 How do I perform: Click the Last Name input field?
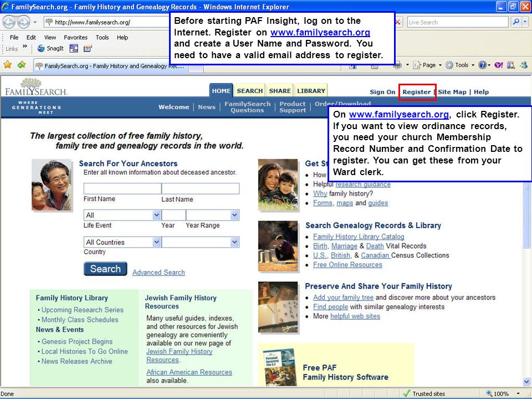[201, 188]
